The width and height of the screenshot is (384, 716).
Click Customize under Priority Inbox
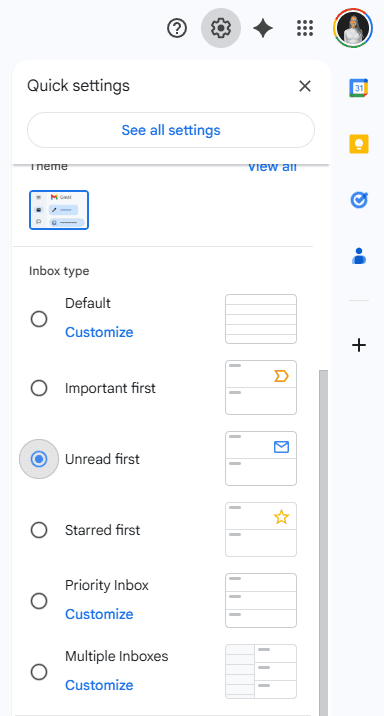pyautogui.click(x=99, y=614)
